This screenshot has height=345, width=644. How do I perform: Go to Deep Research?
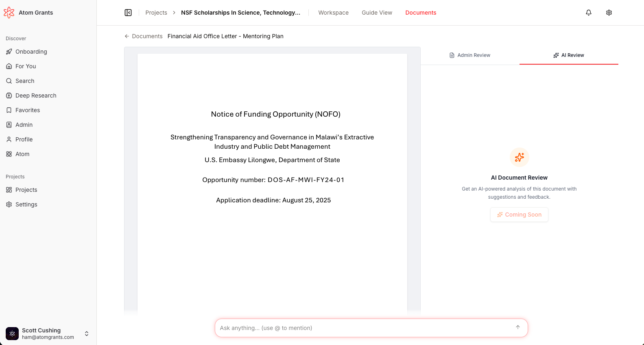[36, 95]
